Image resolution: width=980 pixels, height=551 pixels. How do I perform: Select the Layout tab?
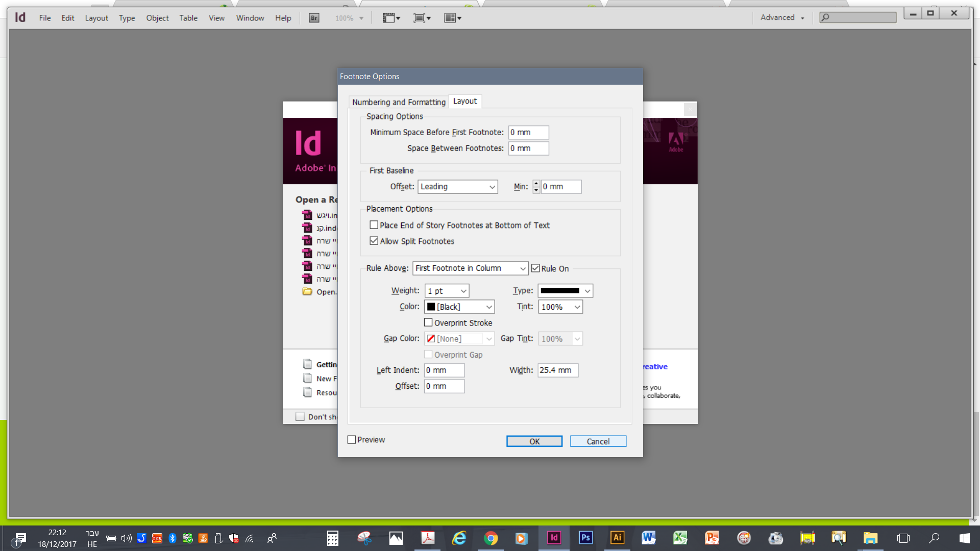click(465, 101)
